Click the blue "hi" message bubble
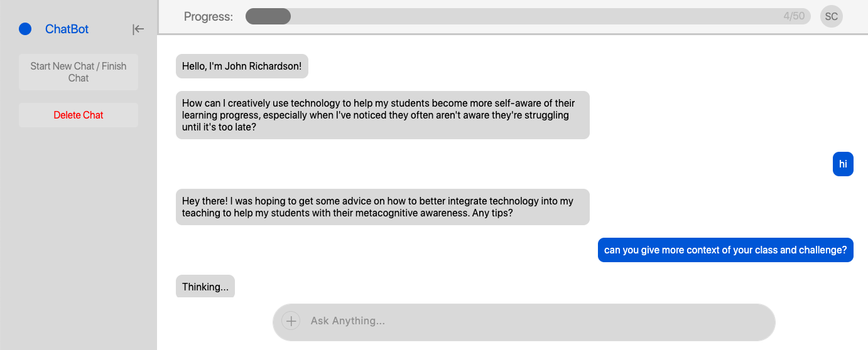Image resolution: width=868 pixels, height=350 pixels. 843,164
